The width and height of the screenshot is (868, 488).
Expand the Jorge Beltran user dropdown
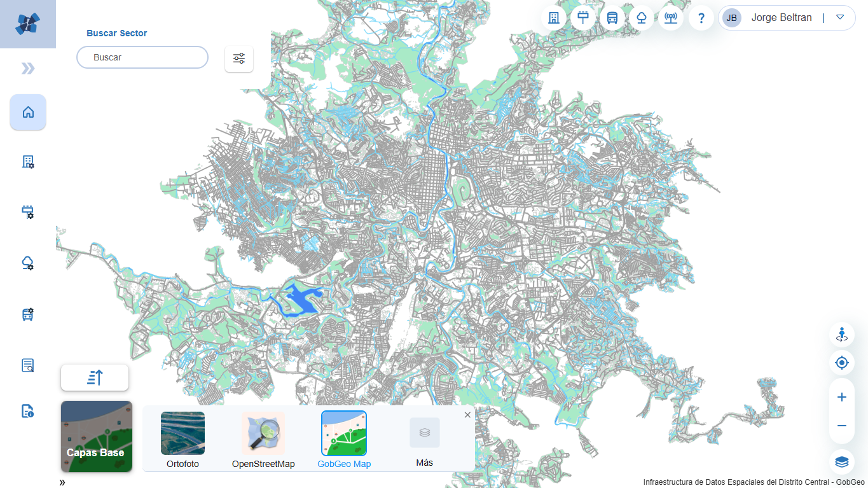pos(840,17)
